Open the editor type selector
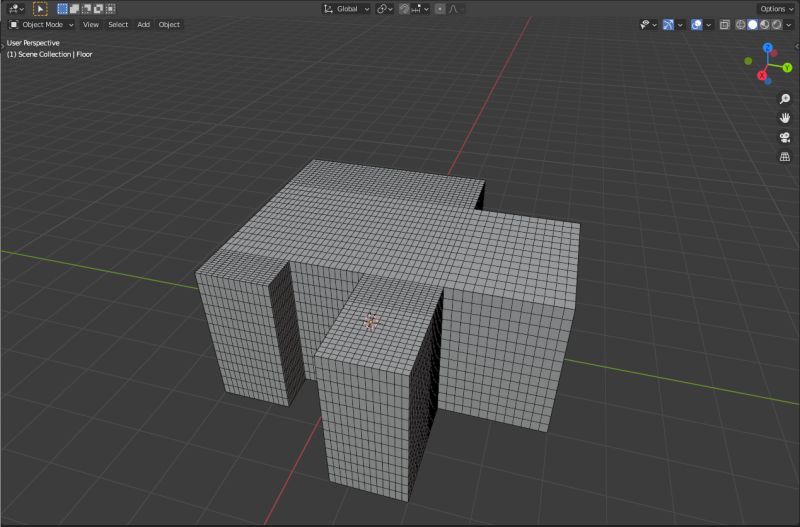Viewport: 800px width, 527px height. pyautogui.click(x=16, y=9)
